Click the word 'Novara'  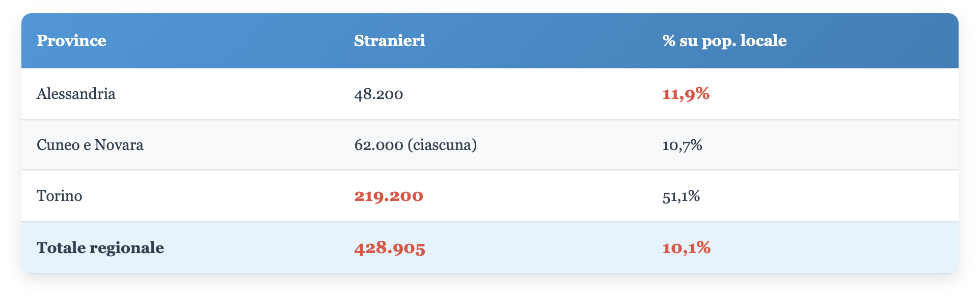click(119, 145)
